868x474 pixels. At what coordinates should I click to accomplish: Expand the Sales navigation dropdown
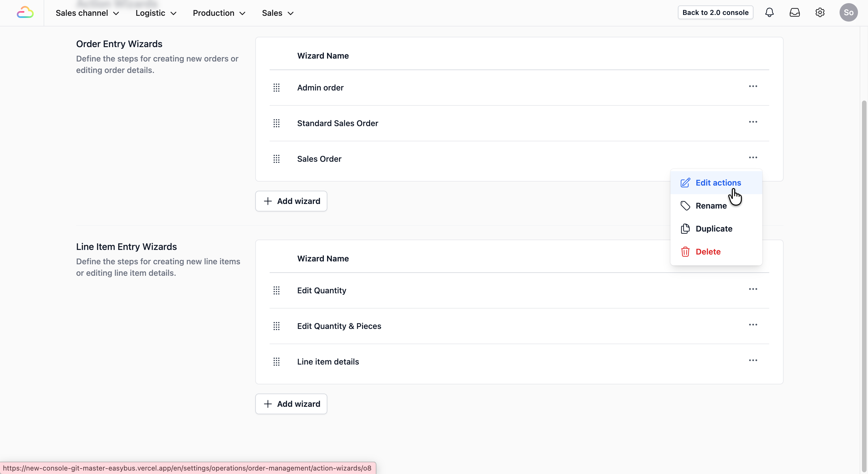click(x=278, y=13)
